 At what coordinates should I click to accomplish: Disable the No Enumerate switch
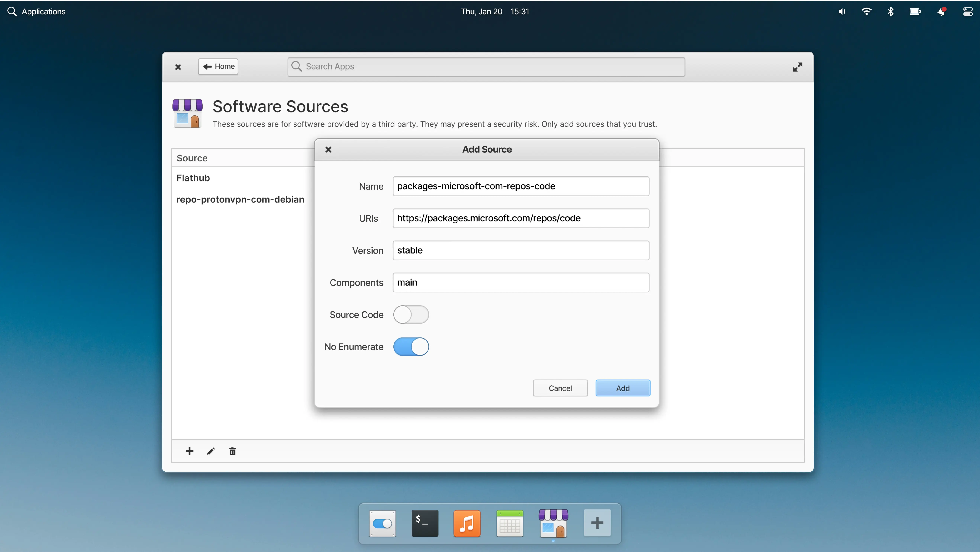[x=411, y=346]
